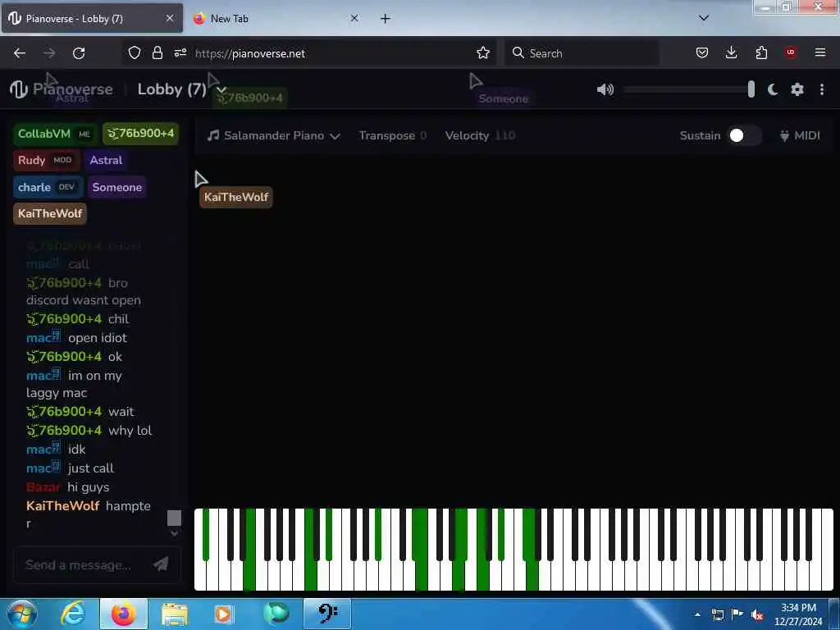Click the volume slider handle

[751, 89]
